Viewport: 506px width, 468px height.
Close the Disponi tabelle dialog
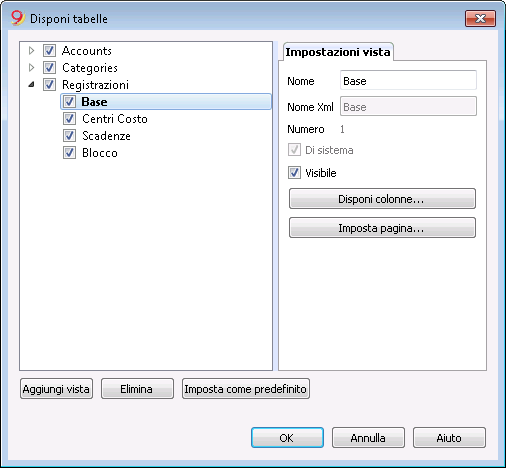point(480,18)
